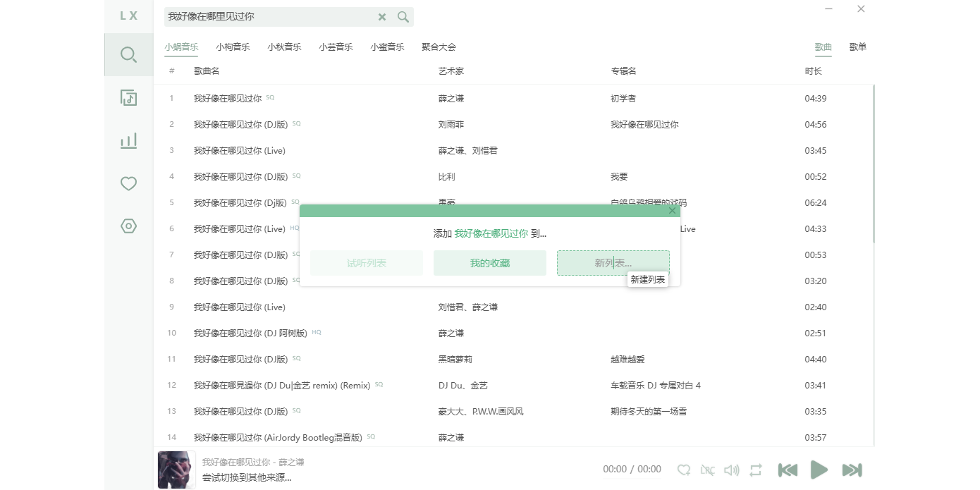
Task: Select artist 刘雨菲 in row 2
Action: pos(451,125)
